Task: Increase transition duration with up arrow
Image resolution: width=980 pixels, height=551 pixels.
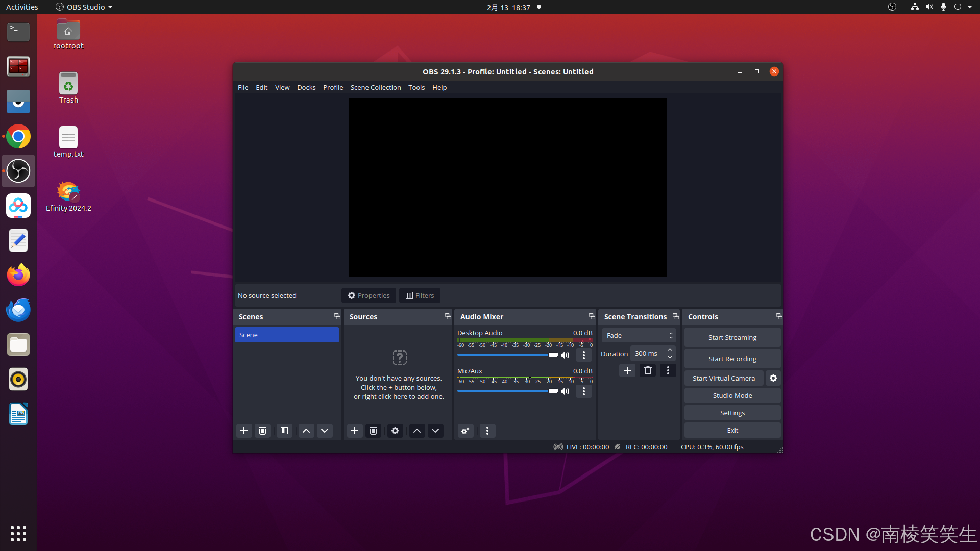Action: [x=670, y=350]
